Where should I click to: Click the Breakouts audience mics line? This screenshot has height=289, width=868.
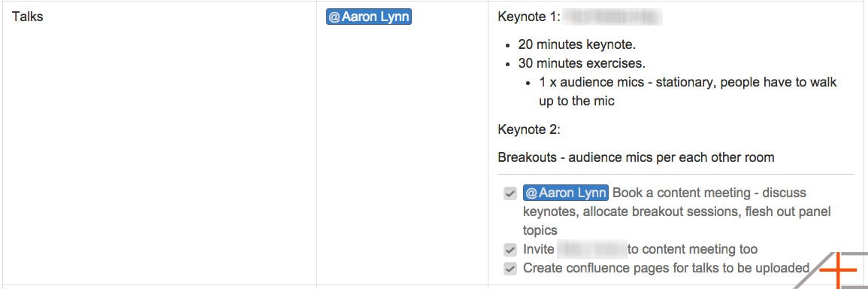[636, 157]
